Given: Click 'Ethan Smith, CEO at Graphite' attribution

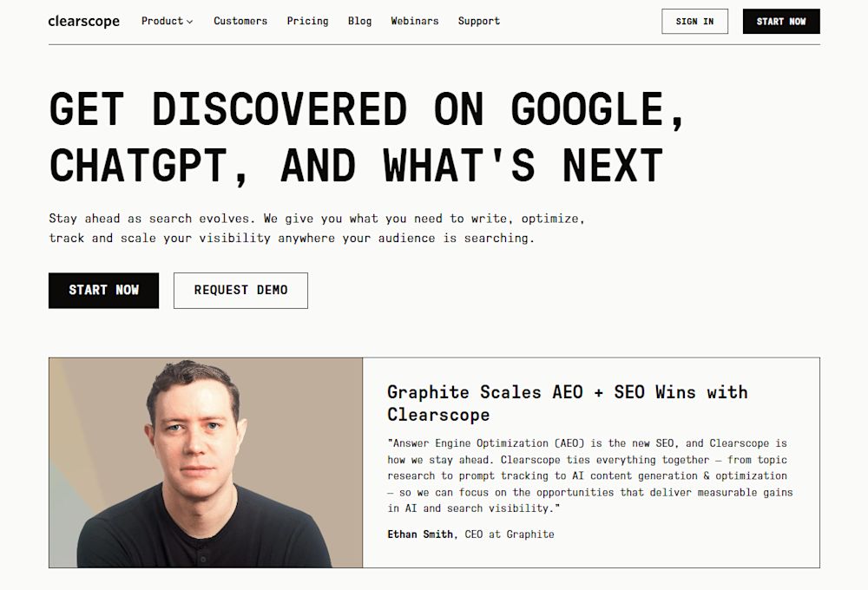Looking at the screenshot, I should click(470, 534).
